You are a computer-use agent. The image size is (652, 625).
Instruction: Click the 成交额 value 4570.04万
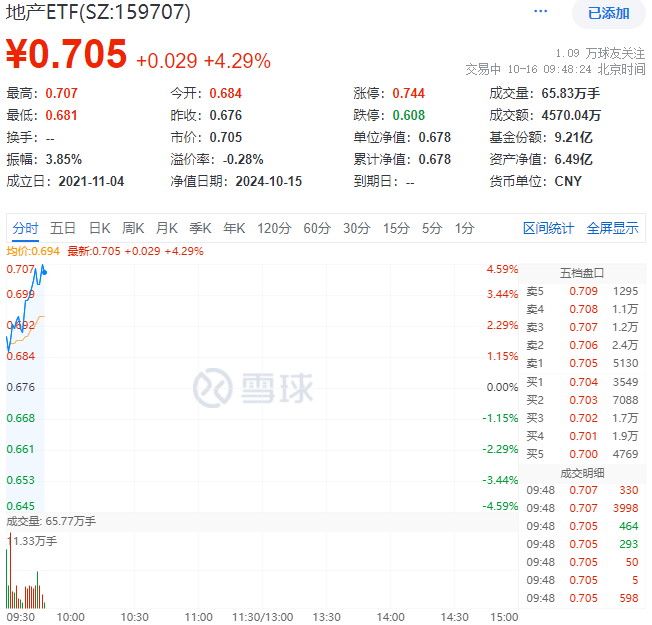[571, 115]
